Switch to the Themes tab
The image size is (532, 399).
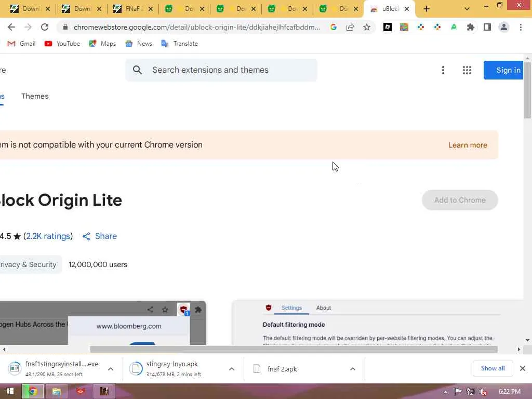35,96
